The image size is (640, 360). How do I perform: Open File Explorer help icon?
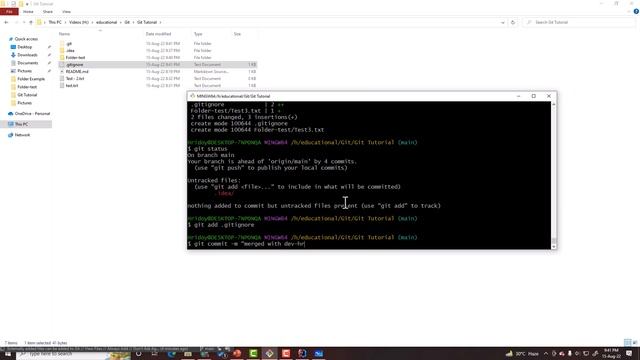coord(636,11)
